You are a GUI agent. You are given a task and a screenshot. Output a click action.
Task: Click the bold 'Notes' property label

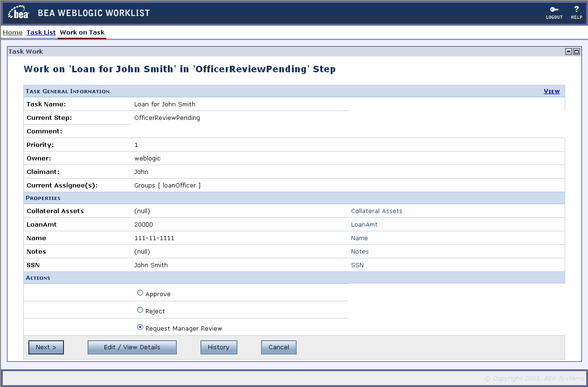[36, 251]
